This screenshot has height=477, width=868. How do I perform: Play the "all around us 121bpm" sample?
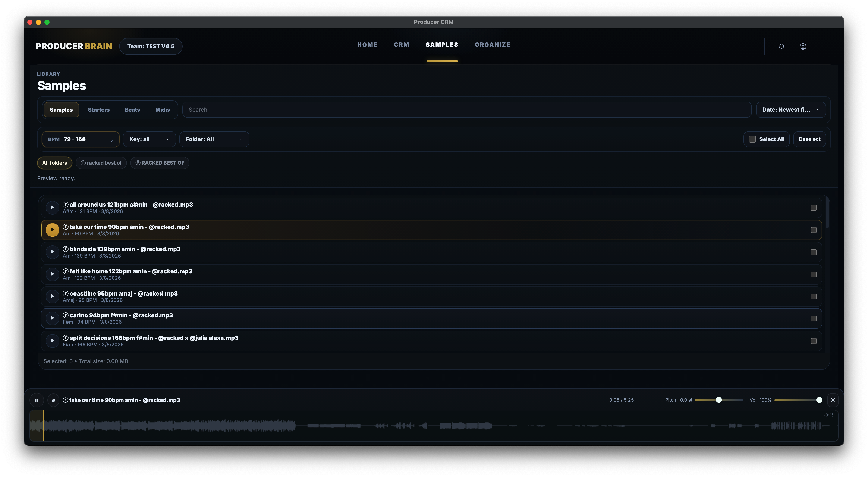tap(52, 208)
